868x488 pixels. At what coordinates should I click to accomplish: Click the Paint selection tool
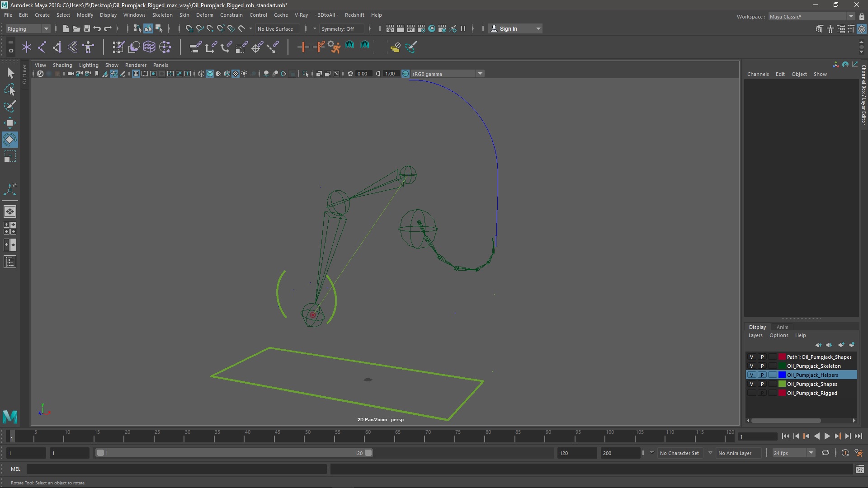(9, 107)
